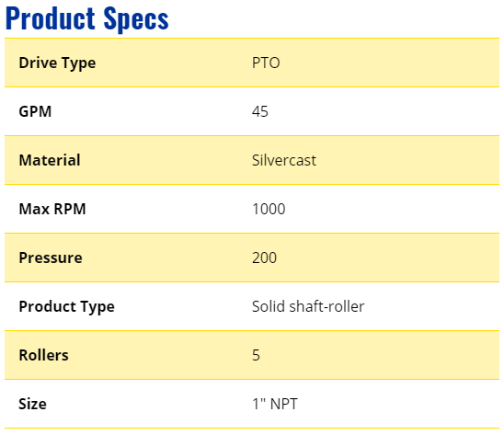Screen dimensions: 504x435
Task: Click the PTO drive type value
Action: click(266, 63)
